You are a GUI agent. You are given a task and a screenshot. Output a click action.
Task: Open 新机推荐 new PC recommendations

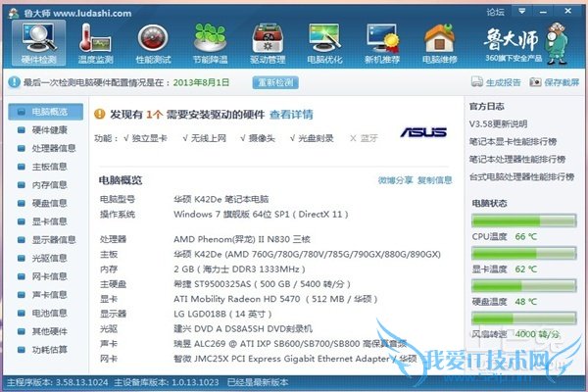[x=382, y=43]
